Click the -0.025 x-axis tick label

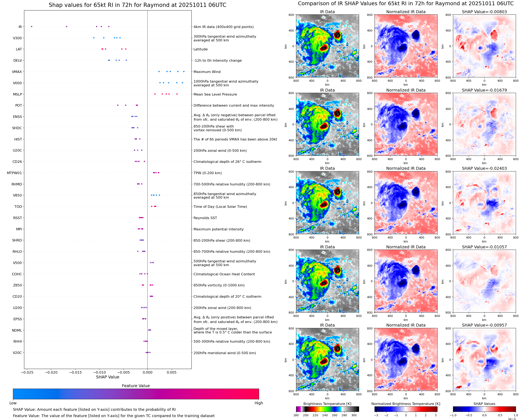coord(27,372)
